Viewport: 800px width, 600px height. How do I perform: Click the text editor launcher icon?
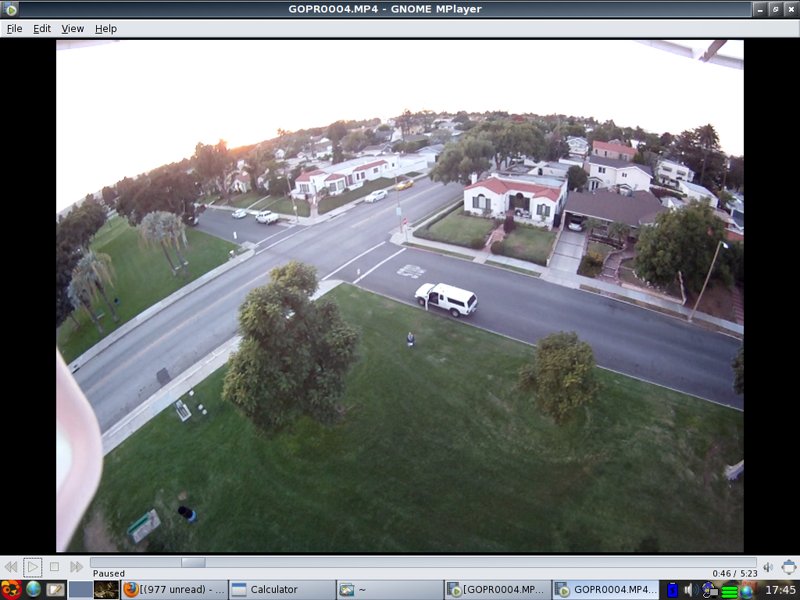[56, 590]
